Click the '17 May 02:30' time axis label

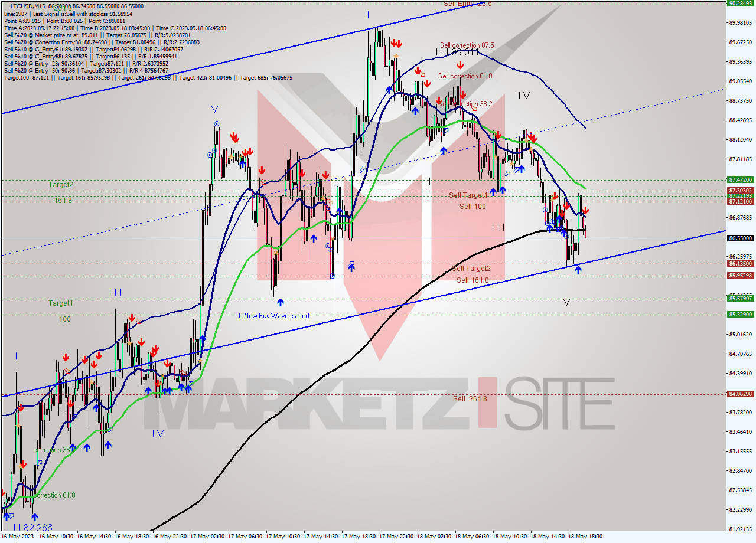pos(208,537)
